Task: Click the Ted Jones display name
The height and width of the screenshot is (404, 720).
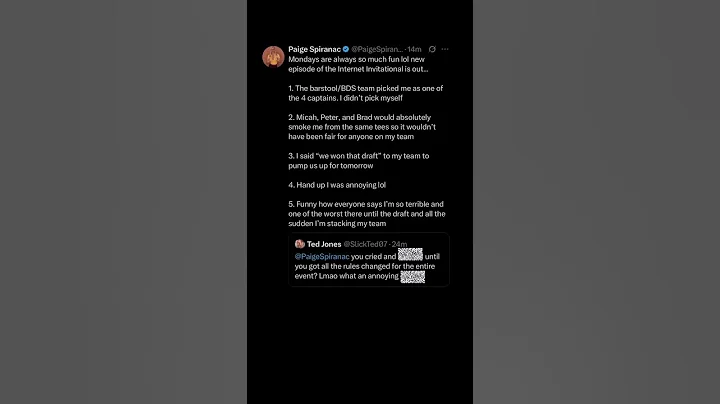Action: click(x=324, y=244)
